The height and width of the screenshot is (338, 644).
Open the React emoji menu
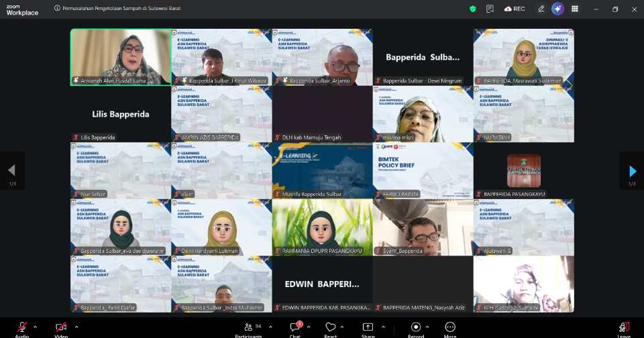pos(331,329)
